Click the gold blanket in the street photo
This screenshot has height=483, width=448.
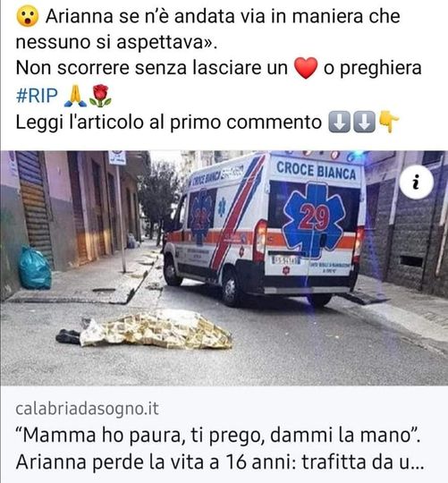click(156, 329)
